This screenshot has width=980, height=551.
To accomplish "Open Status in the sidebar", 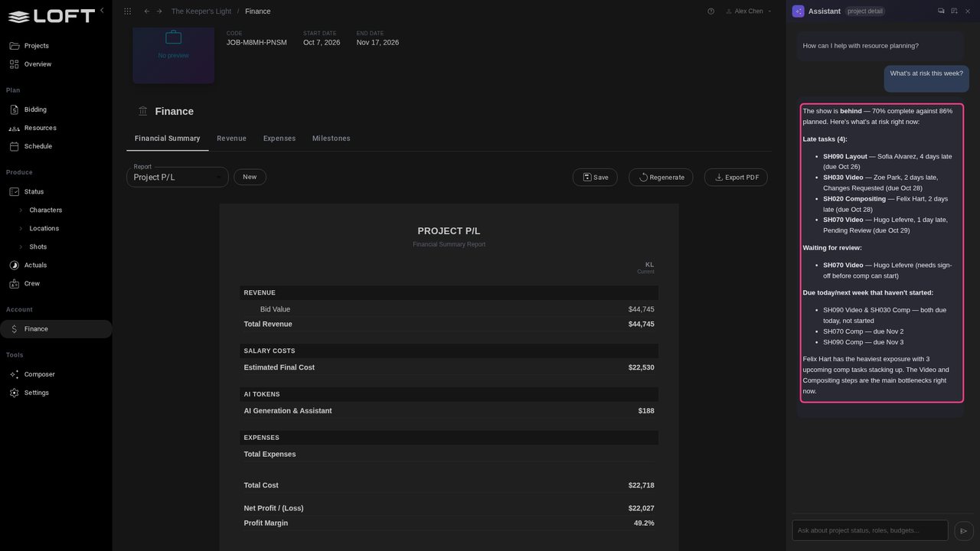I will pyautogui.click(x=56, y=191).
